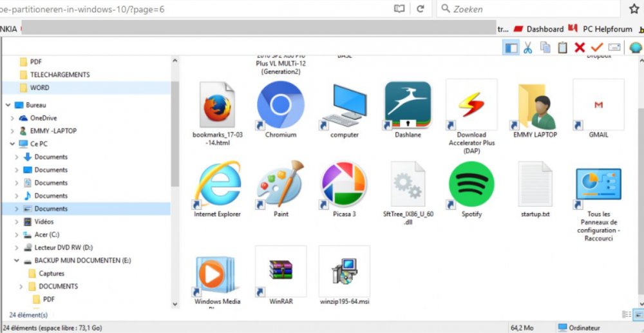Expand the DOCUMENTS folder under drive E:
The image size is (644, 333).
pyautogui.click(x=21, y=287)
